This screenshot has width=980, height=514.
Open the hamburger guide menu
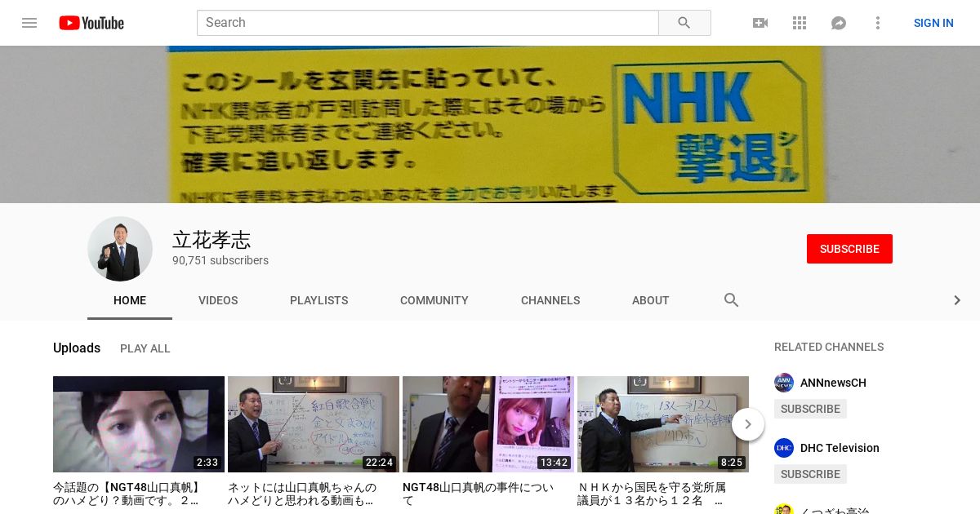click(x=29, y=23)
